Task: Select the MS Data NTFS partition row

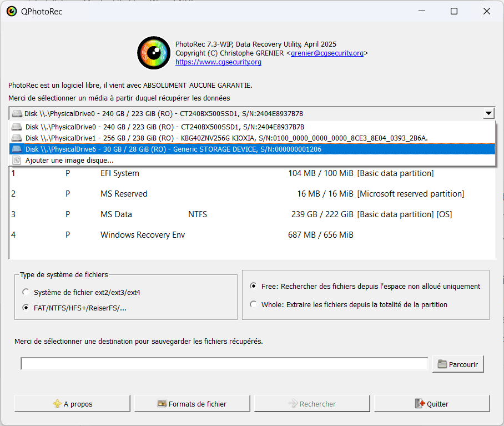Action: click(253, 214)
